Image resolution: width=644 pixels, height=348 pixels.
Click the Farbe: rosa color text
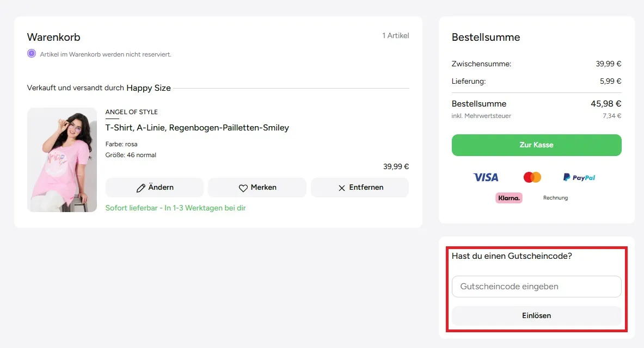pyautogui.click(x=121, y=144)
